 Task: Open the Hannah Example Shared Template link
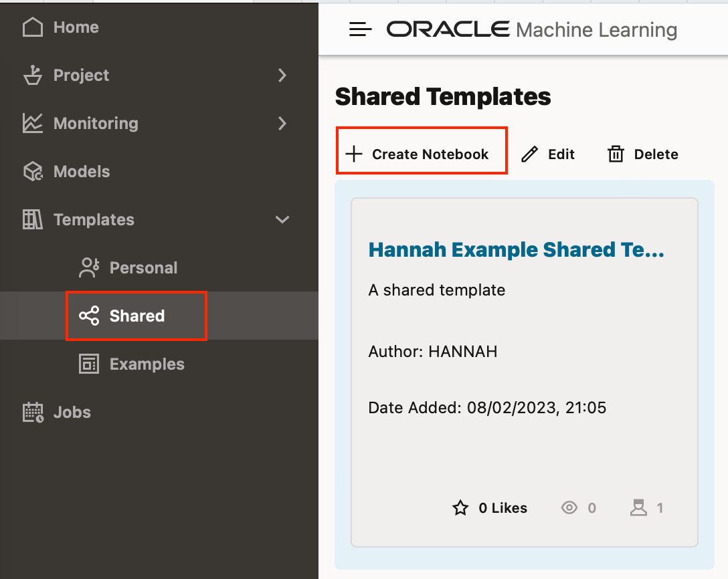click(x=516, y=250)
